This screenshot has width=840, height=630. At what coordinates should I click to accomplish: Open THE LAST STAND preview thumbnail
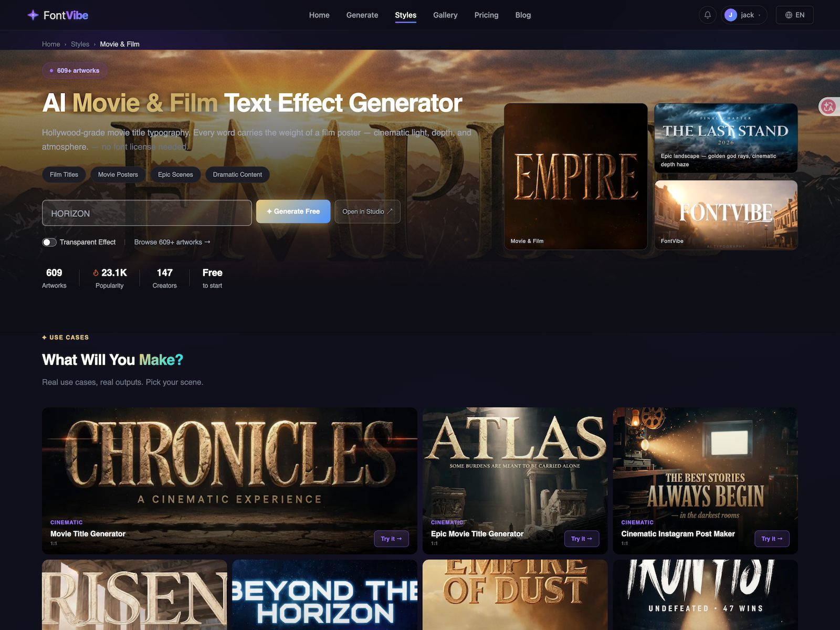726,138
